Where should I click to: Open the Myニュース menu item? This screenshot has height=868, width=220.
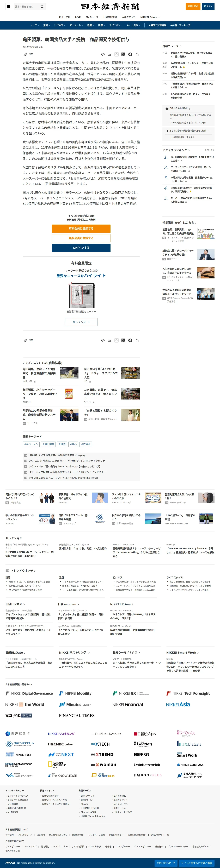(x=92, y=17)
